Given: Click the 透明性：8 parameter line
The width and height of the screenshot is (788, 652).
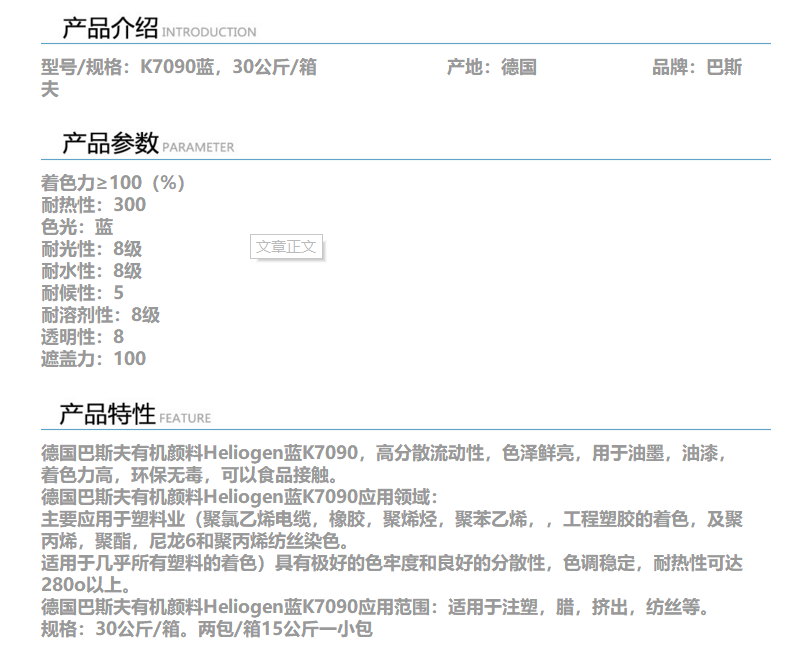Looking at the screenshot, I should coord(82,337).
